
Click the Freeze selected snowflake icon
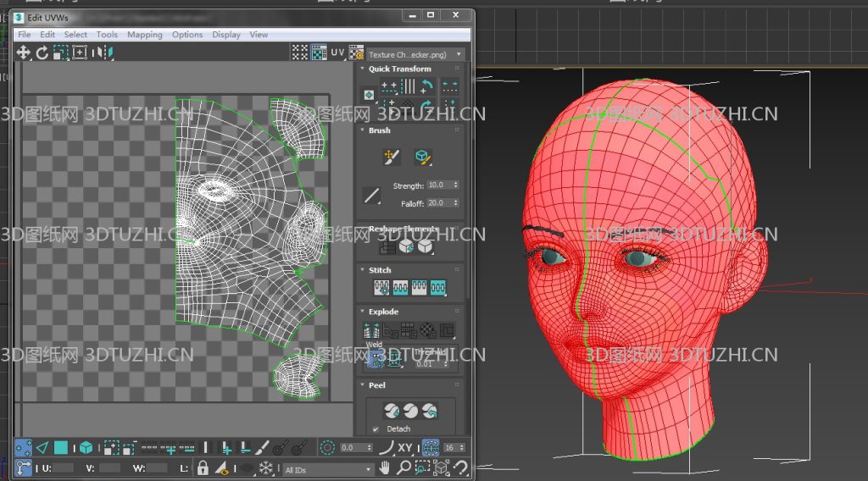click(265, 467)
